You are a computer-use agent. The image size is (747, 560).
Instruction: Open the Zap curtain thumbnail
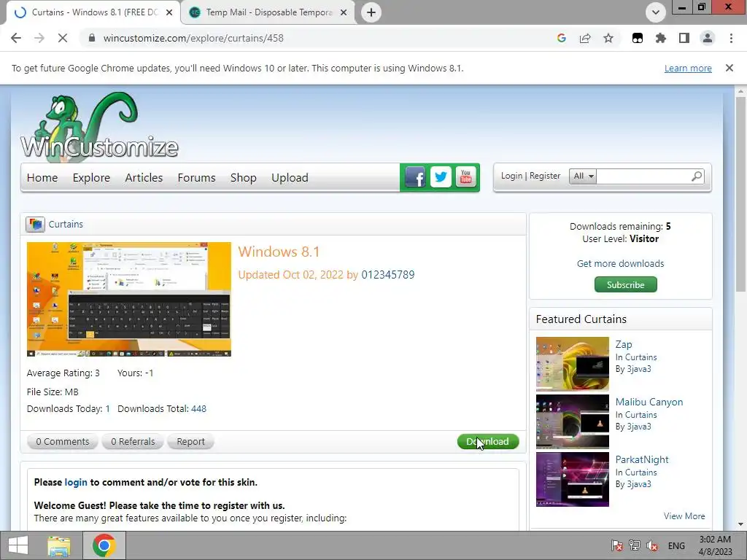tap(572, 364)
